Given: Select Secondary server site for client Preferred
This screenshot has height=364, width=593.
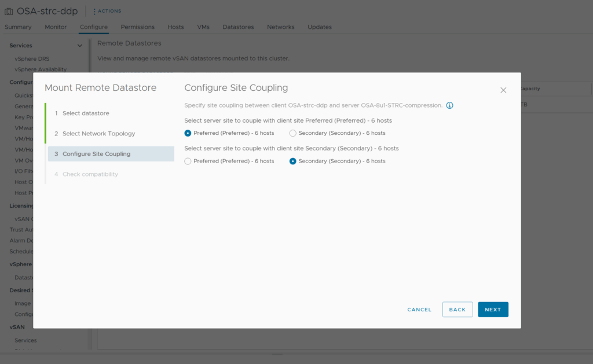Looking at the screenshot, I should pos(292,133).
